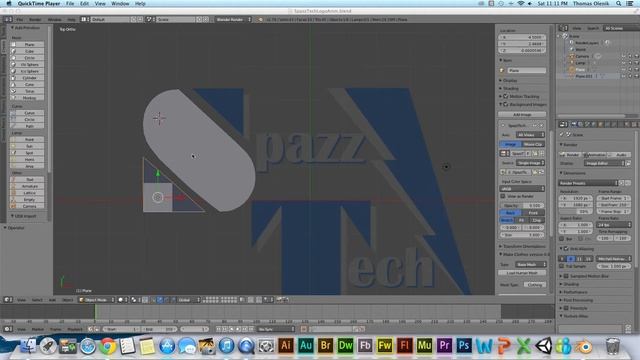
Task: Open Unity from the Dock
Action: pyautogui.click(x=543, y=346)
